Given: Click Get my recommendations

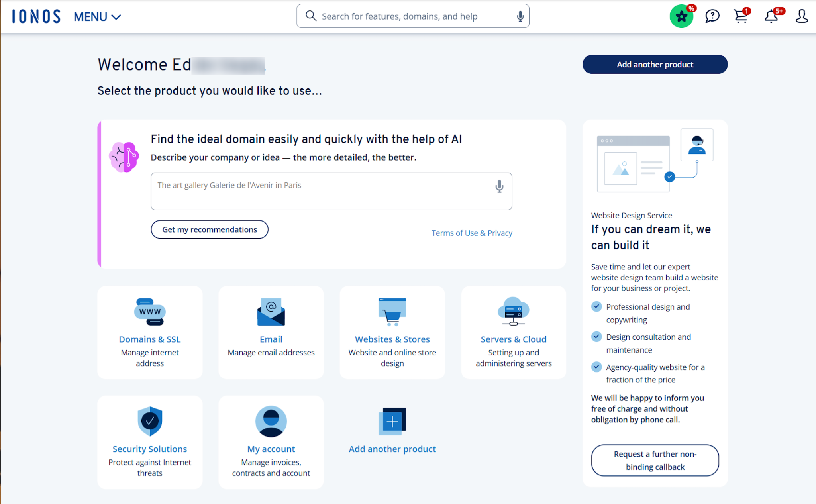Looking at the screenshot, I should pyautogui.click(x=210, y=229).
